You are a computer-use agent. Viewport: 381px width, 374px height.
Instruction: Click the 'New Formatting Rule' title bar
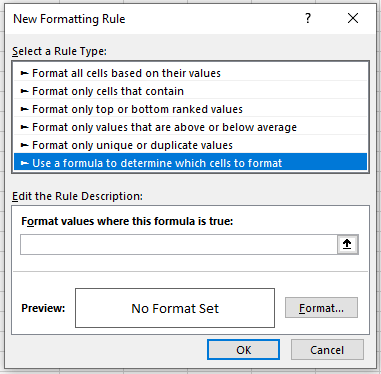pyautogui.click(x=69, y=19)
